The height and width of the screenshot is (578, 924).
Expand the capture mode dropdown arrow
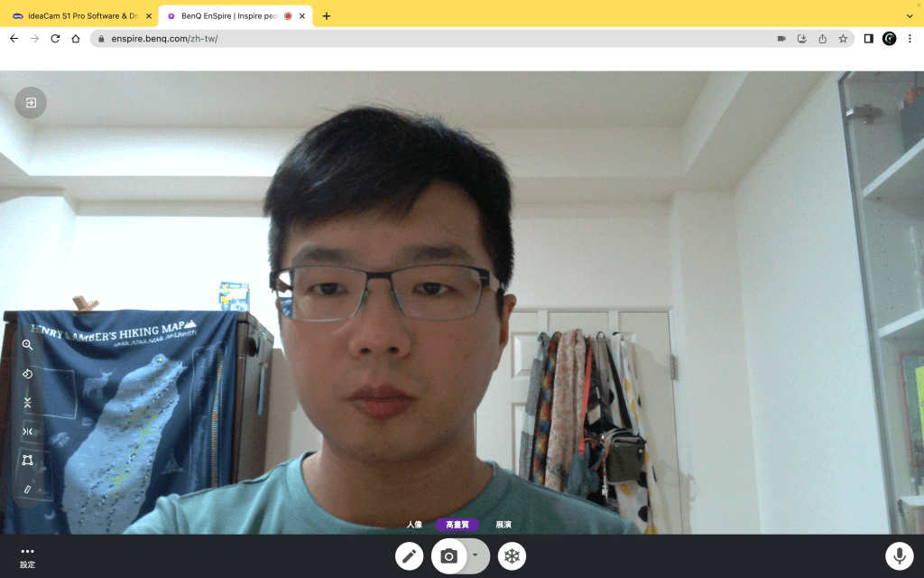[476, 555]
